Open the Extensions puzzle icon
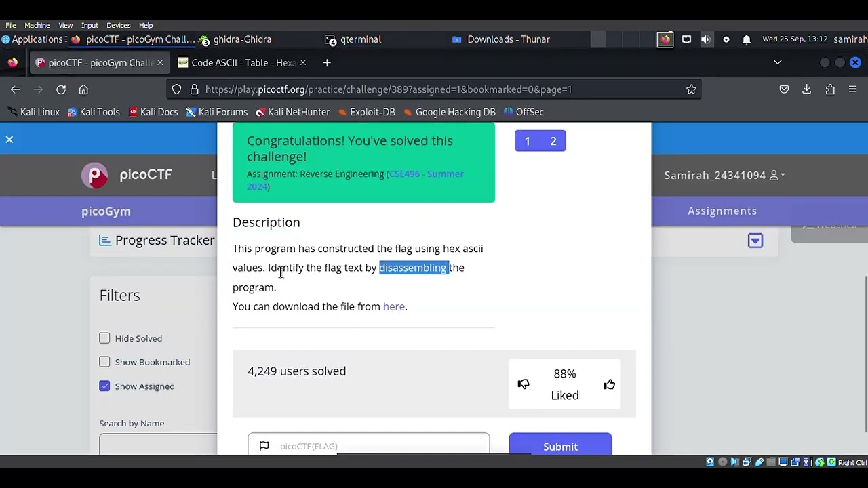The width and height of the screenshot is (868, 488). tap(830, 89)
